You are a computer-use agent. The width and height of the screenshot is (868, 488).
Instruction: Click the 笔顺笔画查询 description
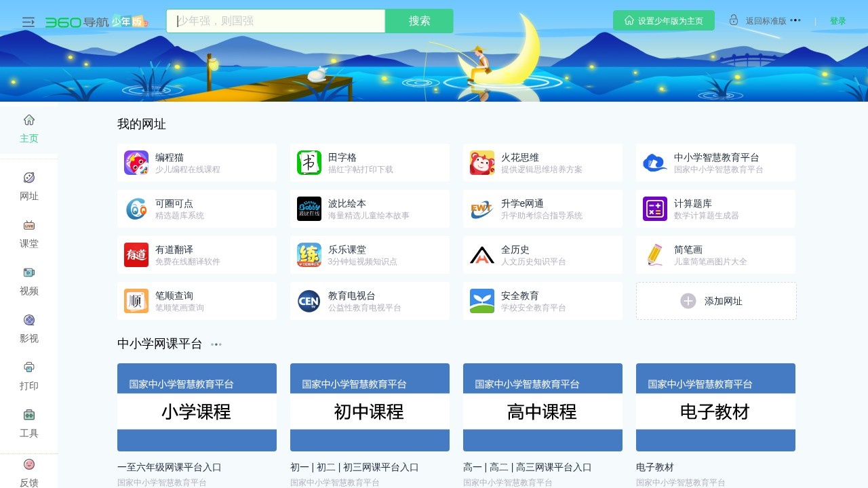coord(180,308)
